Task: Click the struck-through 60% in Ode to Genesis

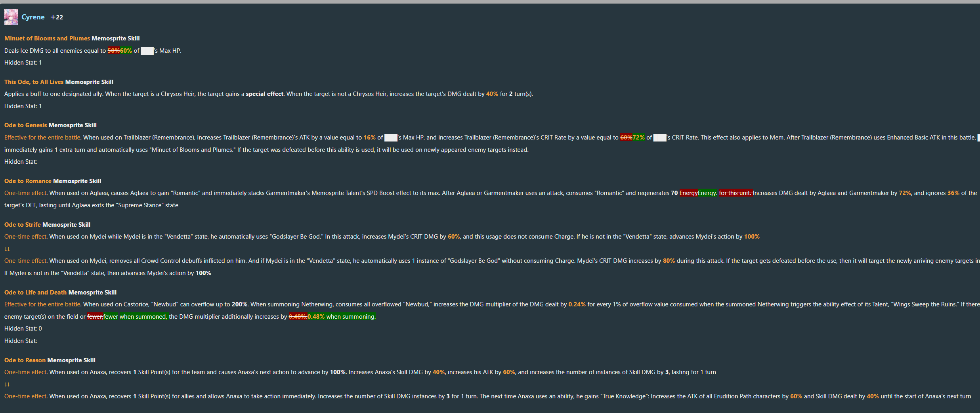Action: point(627,138)
